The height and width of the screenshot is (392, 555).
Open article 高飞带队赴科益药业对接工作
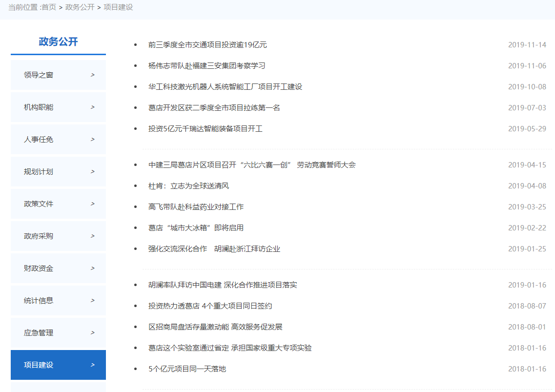tap(196, 207)
